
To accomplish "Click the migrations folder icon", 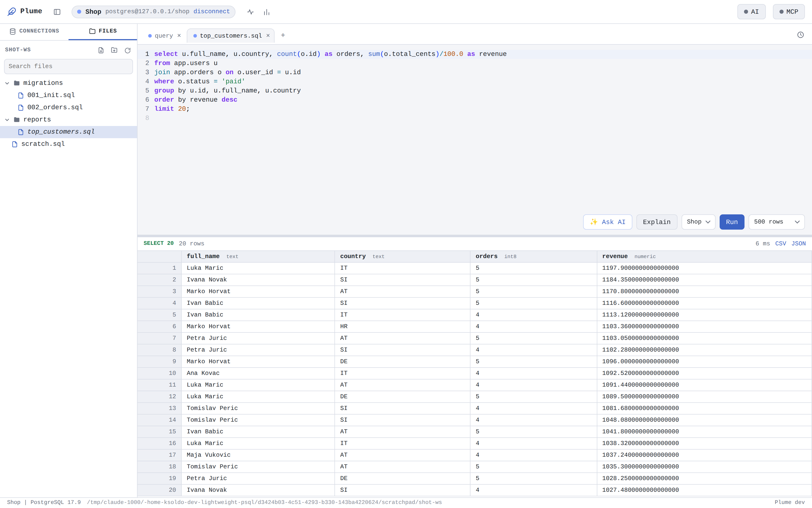I will pyautogui.click(x=17, y=83).
